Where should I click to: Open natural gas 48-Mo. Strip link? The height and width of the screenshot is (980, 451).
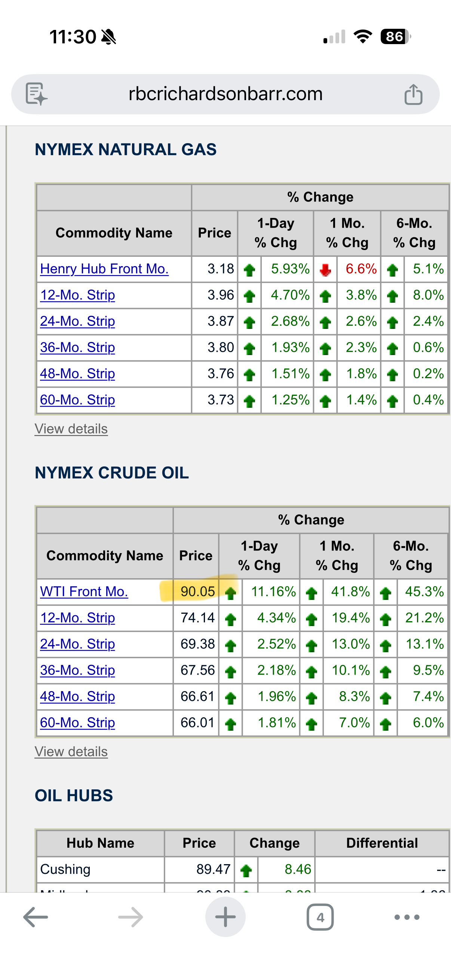click(78, 374)
